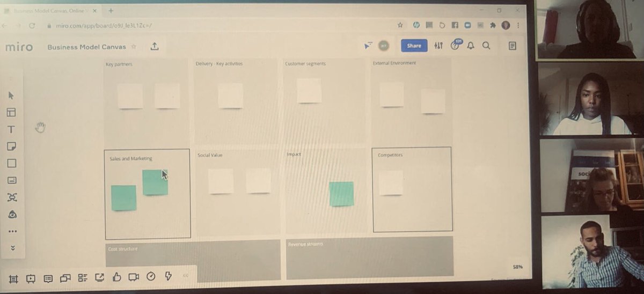Start Voting with the thumbs-up icon

click(x=117, y=277)
